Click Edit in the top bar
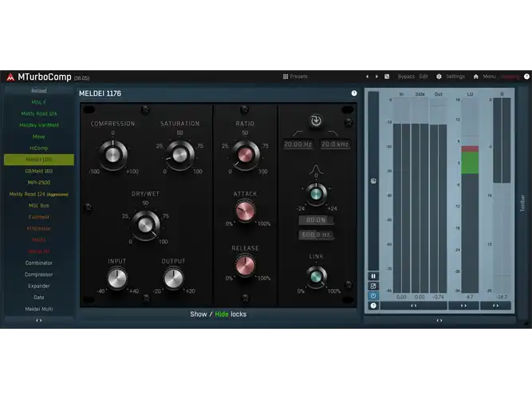The image size is (532, 399). pos(424,77)
